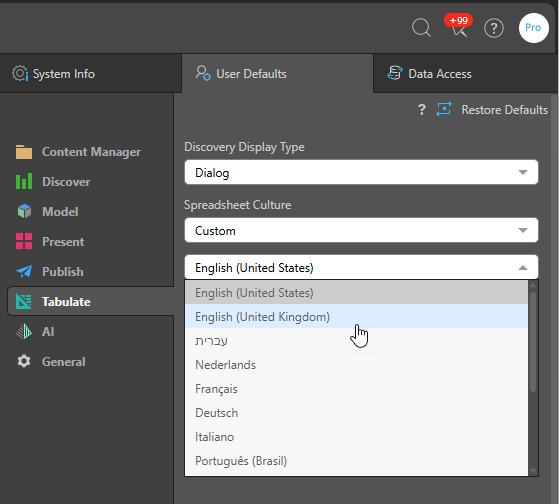The width and height of the screenshot is (559, 504).
Task: Open the Pro user avatar menu
Action: click(x=533, y=28)
